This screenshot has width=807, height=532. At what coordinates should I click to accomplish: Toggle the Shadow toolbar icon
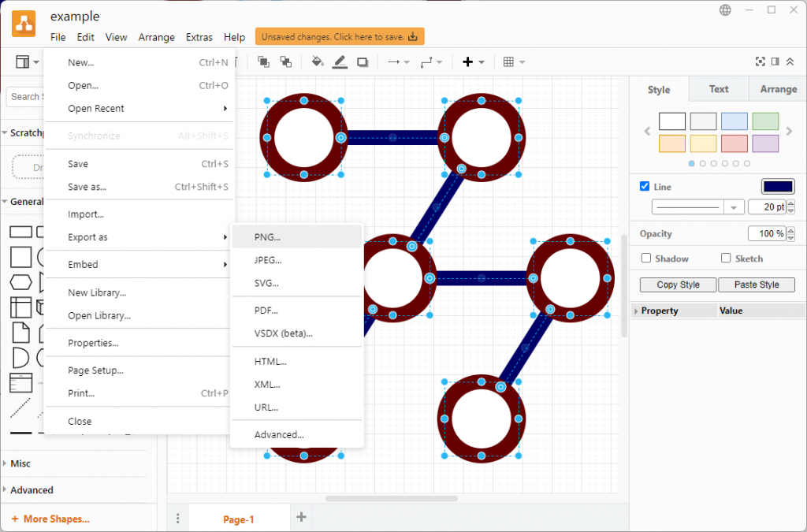(363, 62)
